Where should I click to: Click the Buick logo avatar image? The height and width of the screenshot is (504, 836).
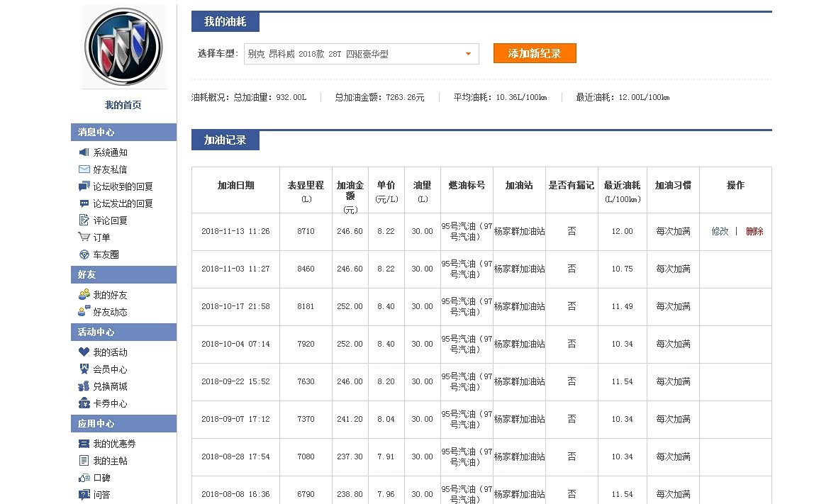click(x=123, y=47)
